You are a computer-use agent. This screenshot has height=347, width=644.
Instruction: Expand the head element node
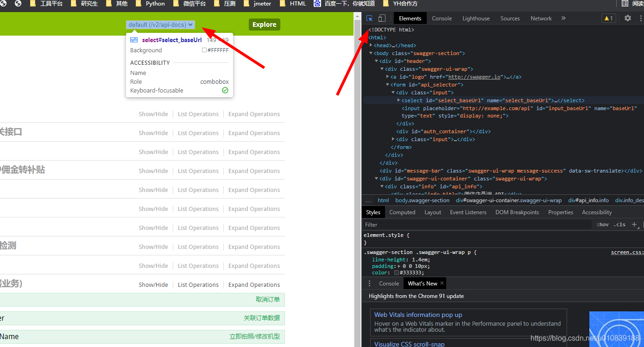pos(371,45)
